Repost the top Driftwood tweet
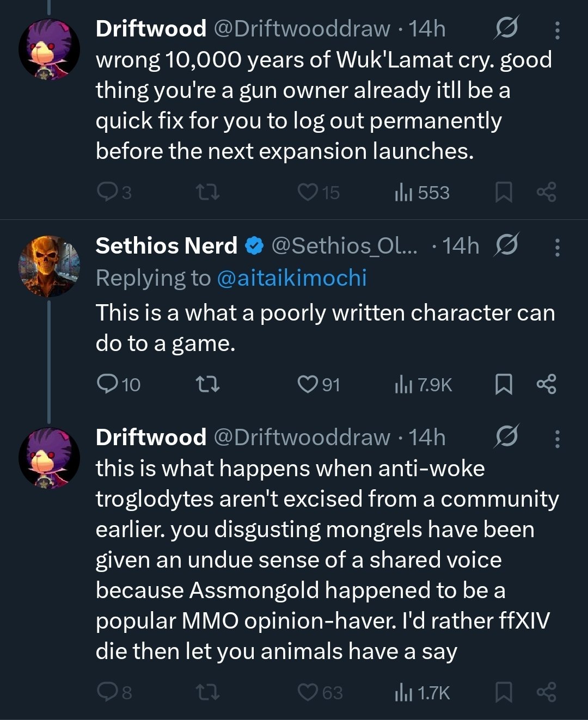 (207, 192)
